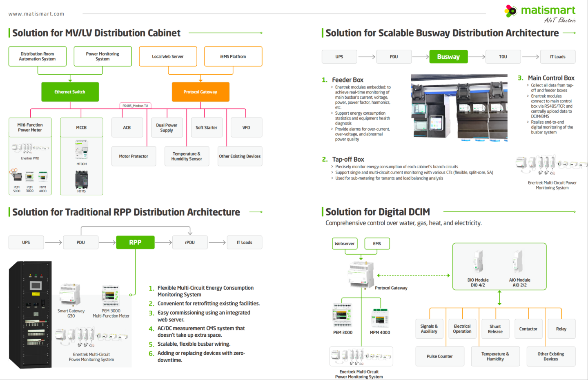Click the MT88M device image

tap(82, 150)
